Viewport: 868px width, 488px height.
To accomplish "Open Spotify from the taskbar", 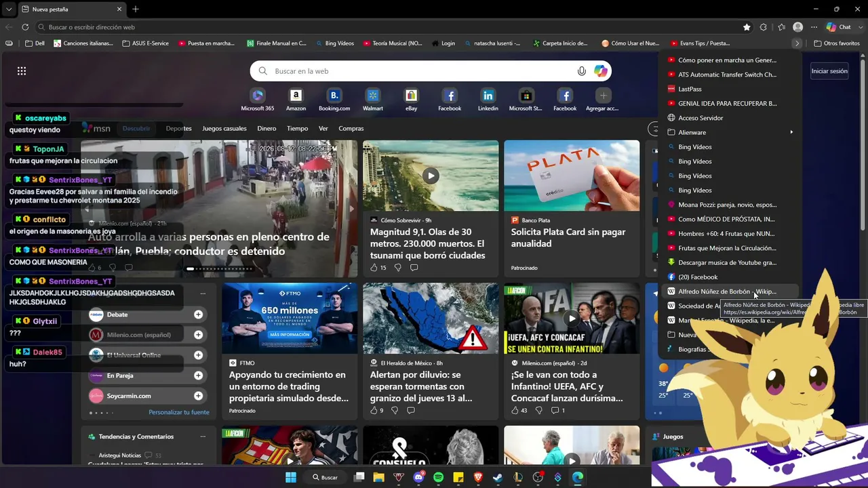I will coord(438,477).
